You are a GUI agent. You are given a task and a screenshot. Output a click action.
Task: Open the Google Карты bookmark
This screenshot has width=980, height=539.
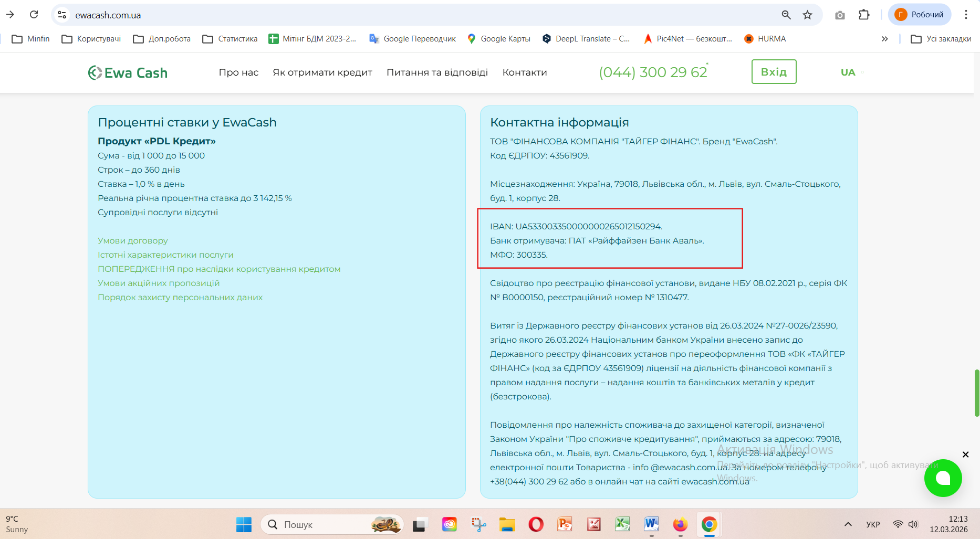[x=499, y=39]
